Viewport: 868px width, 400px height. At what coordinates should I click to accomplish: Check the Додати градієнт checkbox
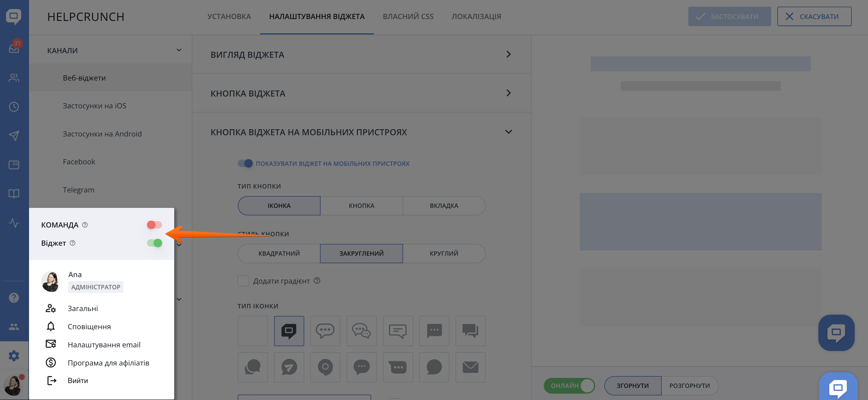[x=243, y=281]
